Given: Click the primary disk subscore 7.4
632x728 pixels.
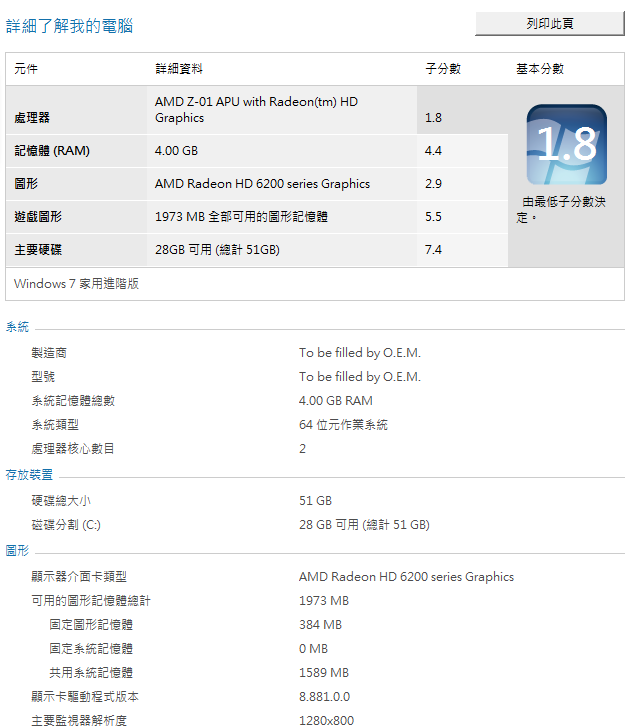Looking at the screenshot, I should [433, 250].
